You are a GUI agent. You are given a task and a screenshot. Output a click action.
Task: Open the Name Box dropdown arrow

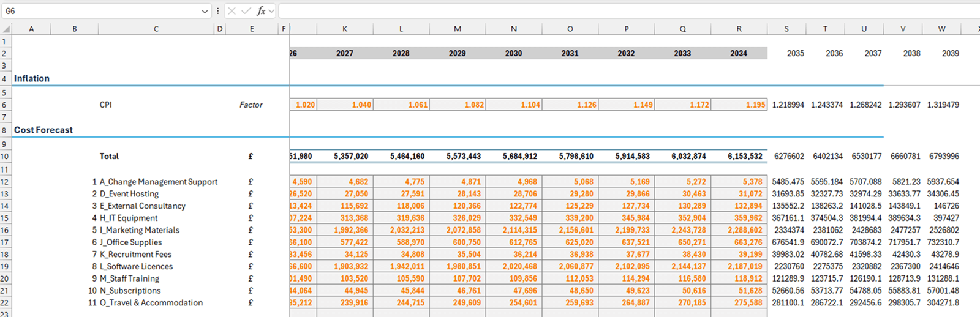205,11
